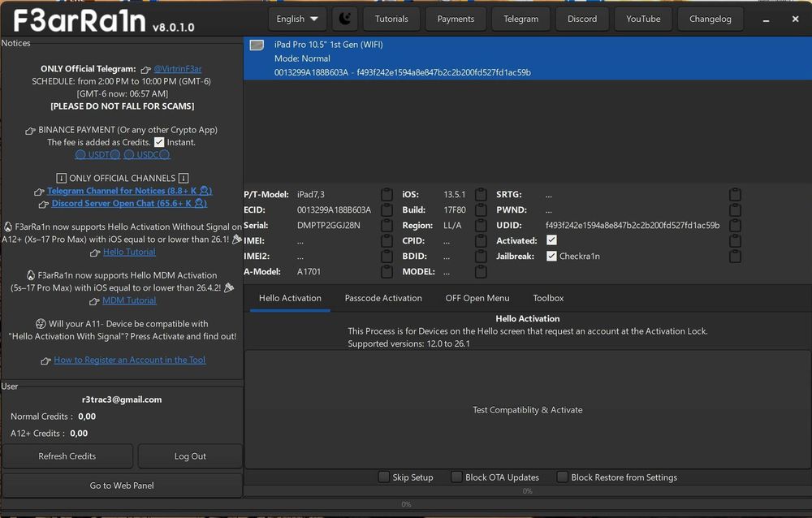This screenshot has height=518, width=812.
Task: Copy the UDID value
Action: (x=736, y=226)
